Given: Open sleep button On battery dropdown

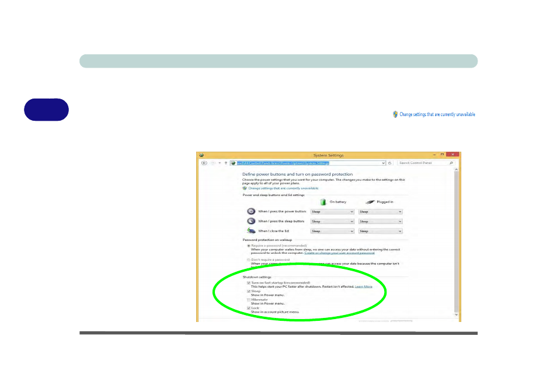Looking at the screenshot, I should point(332,221).
